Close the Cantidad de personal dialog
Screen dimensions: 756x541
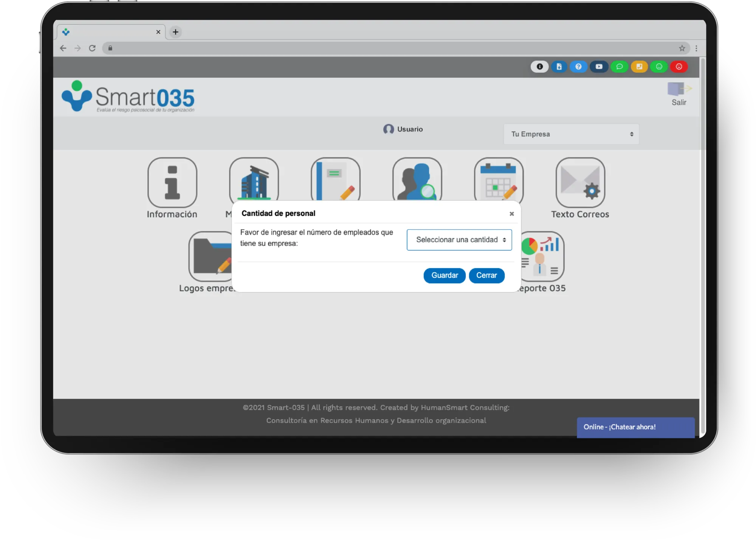point(511,214)
